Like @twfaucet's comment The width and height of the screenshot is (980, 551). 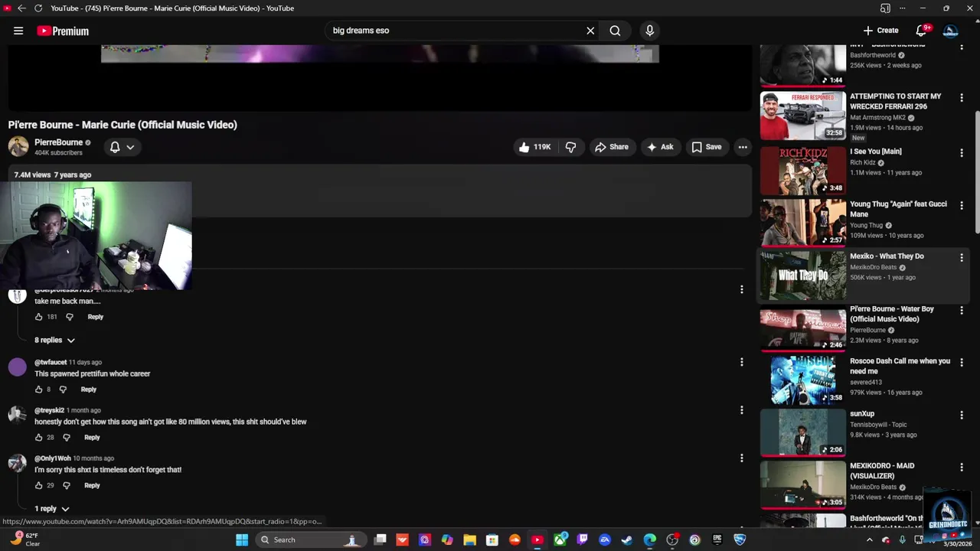39,390
